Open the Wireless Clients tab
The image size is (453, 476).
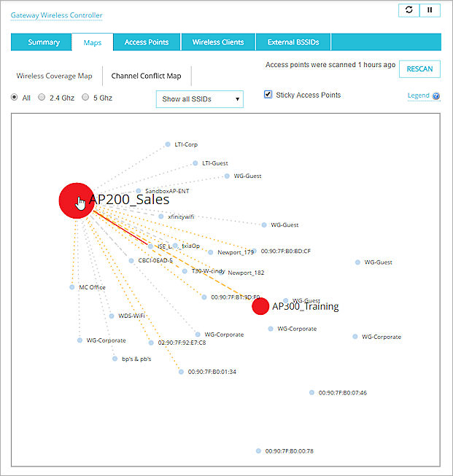[218, 42]
